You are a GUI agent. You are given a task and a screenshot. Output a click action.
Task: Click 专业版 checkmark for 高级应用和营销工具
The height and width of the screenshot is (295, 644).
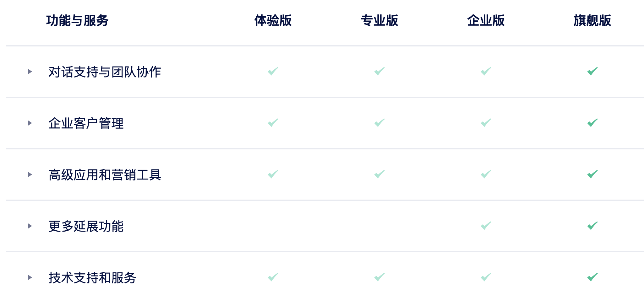(x=379, y=174)
